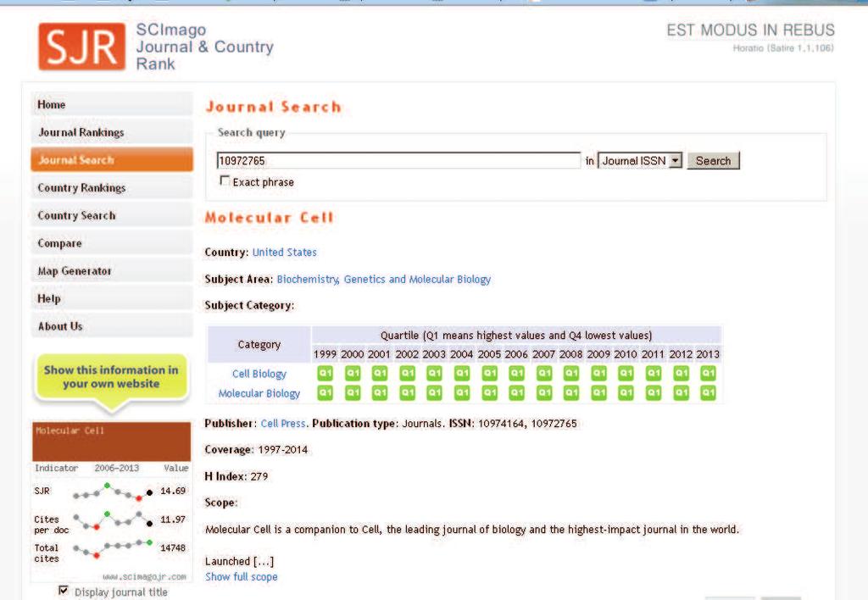Screen dimensions: 868x600
Task: Click the Cites per doc sparkline chart
Action: 113,519
